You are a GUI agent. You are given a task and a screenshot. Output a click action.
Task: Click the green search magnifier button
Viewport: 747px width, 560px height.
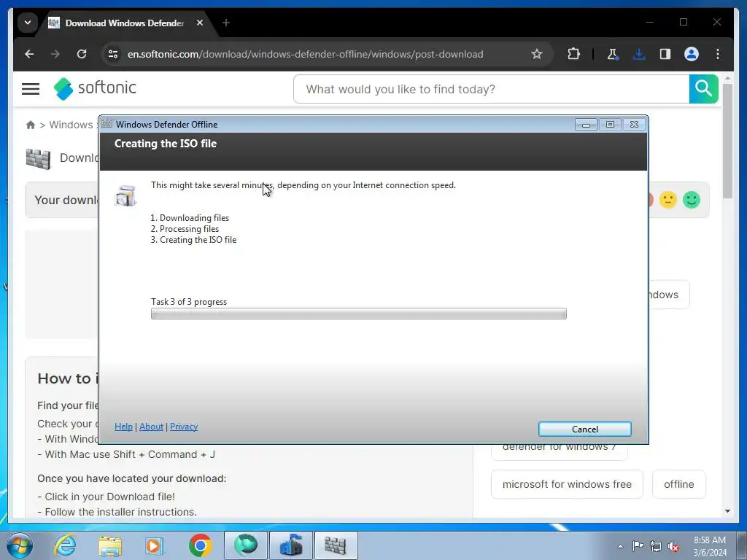pos(704,89)
